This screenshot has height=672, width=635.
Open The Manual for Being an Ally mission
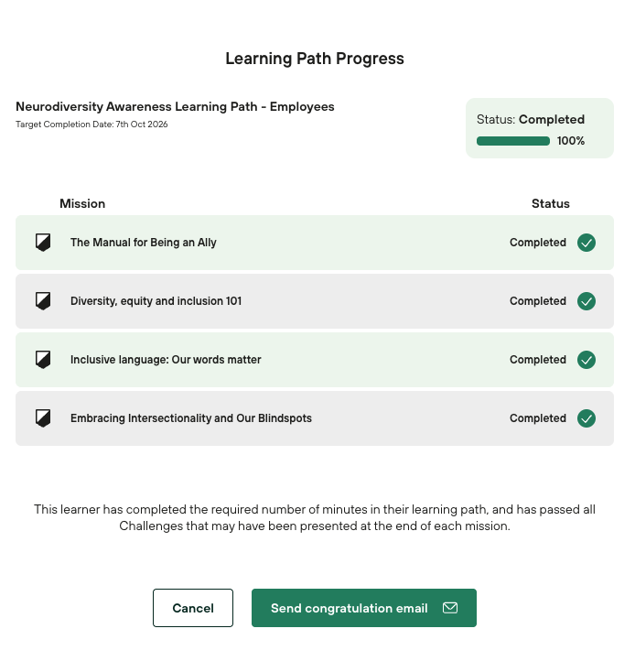[144, 243]
